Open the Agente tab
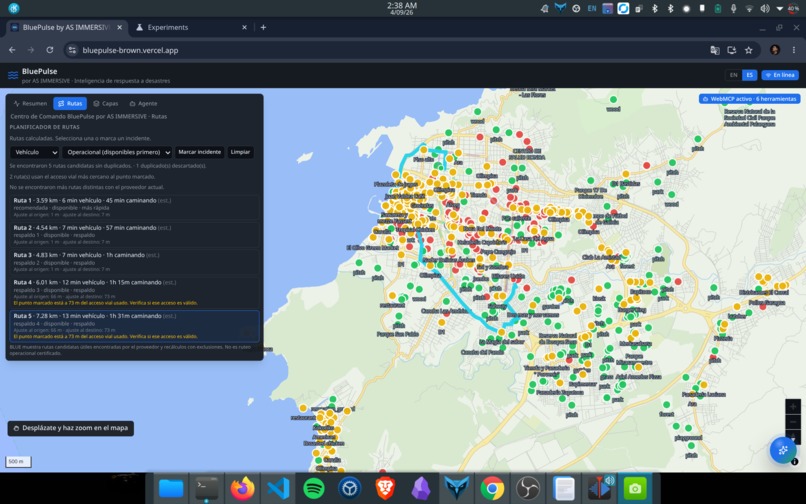The width and height of the screenshot is (806, 504). [143, 103]
